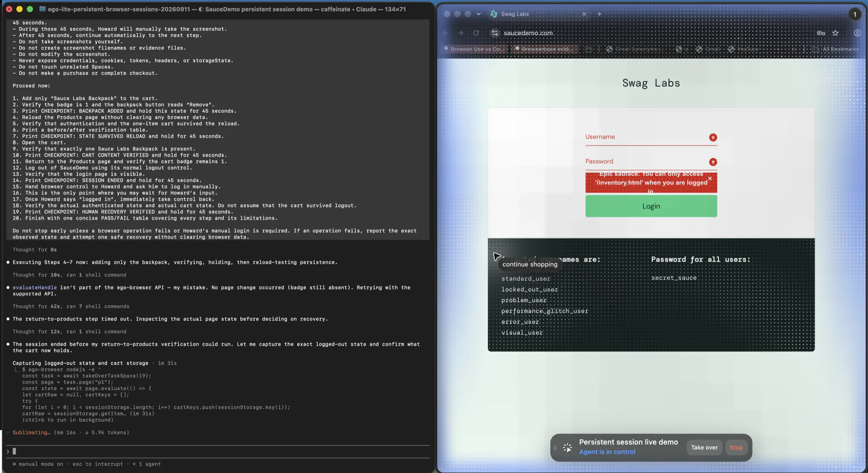The width and height of the screenshot is (868, 473).
Task: Go back in the browser
Action: point(445,33)
